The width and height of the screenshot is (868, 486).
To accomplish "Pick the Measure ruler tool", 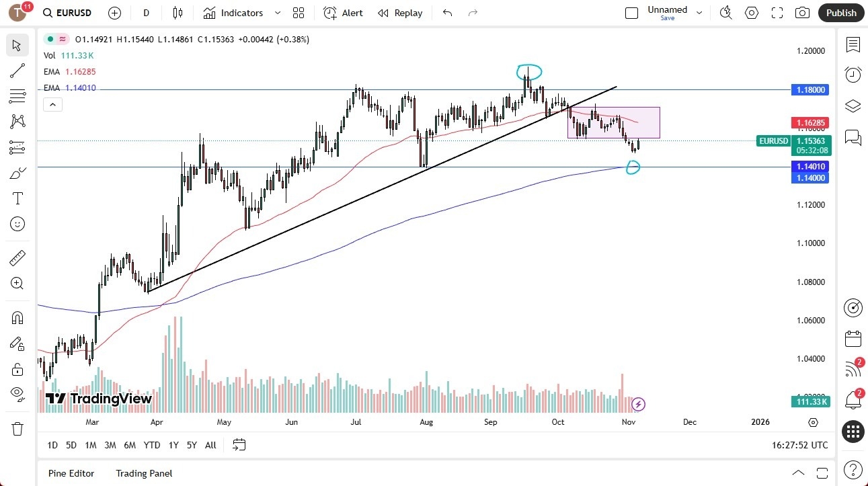I will [x=17, y=257].
